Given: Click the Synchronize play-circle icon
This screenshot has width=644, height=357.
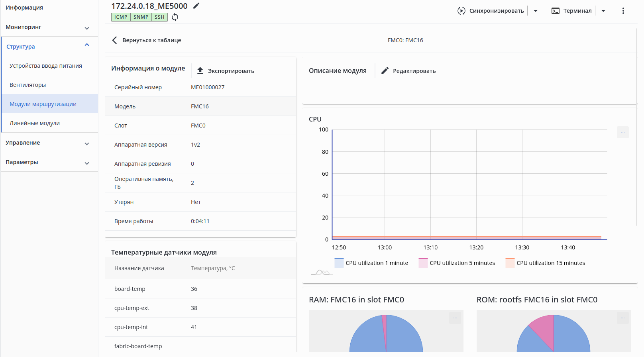Looking at the screenshot, I should click(x=461, y=11).
